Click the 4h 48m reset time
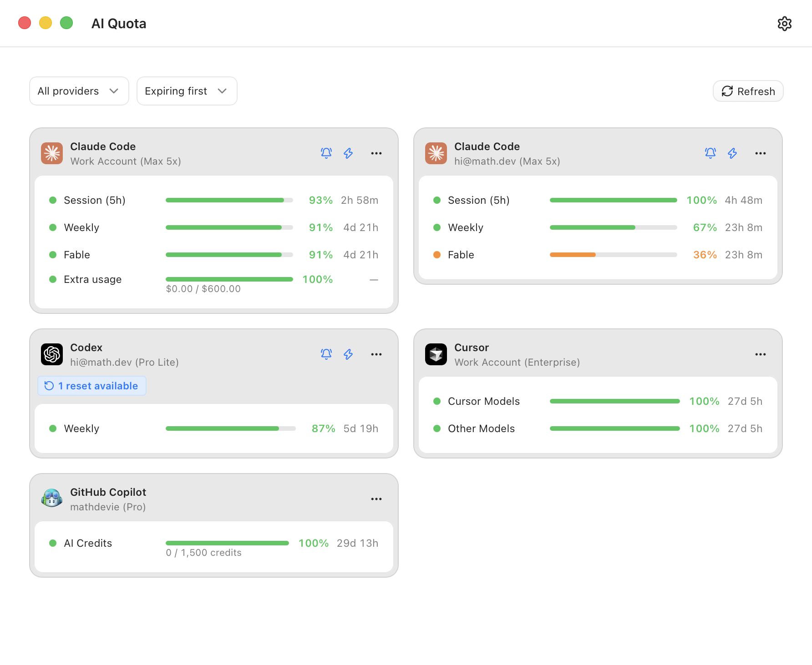The height and width of the screenshot is (665, 812). point(744,200)
